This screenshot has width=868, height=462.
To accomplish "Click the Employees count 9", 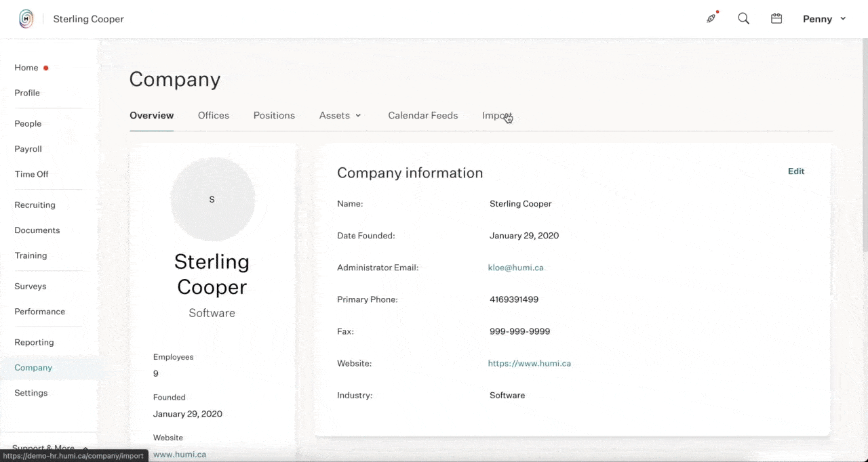I will 156,373.
